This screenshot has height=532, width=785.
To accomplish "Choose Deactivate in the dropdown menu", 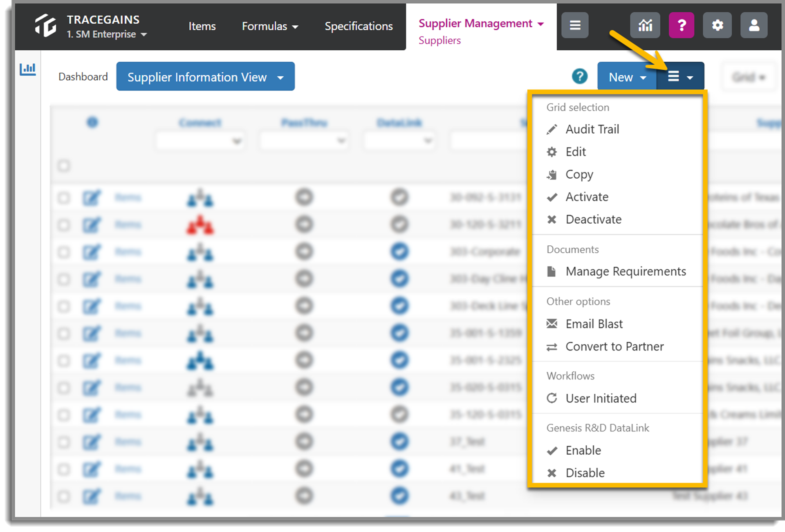I will 593,220.
